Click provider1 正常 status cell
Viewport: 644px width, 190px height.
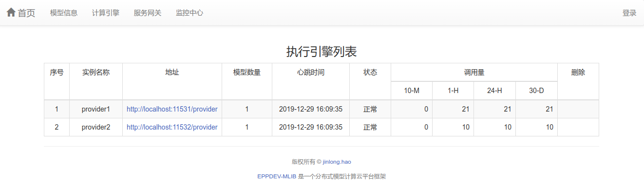370,109
